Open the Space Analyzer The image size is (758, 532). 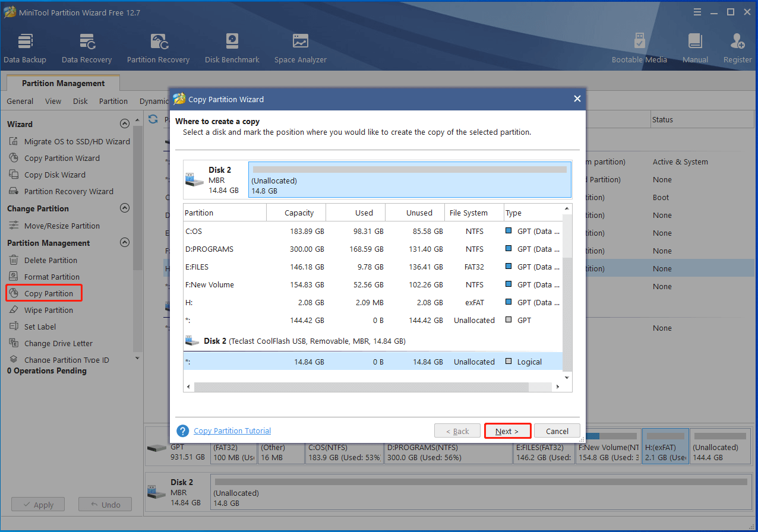301,48
